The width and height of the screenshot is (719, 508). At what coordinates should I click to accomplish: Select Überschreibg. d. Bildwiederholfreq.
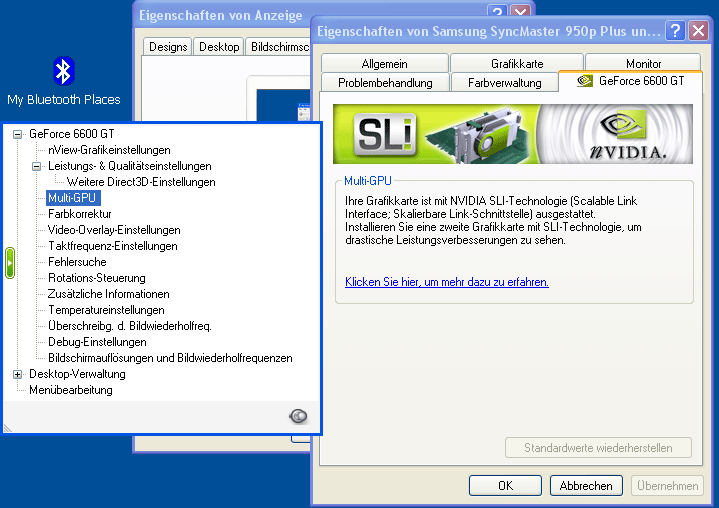coord(130,326)
